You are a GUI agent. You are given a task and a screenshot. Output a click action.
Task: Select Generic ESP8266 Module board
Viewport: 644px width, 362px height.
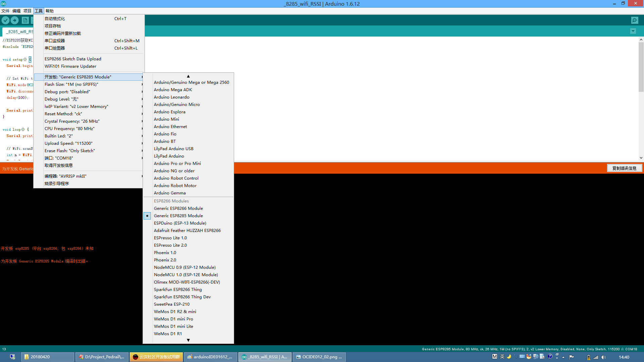tap(178, 208)
